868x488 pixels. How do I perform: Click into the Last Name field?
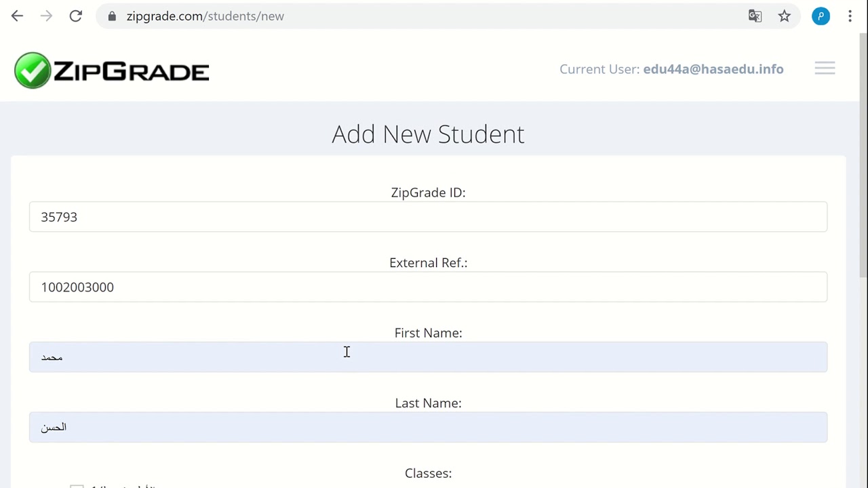[x=428, y=428]
